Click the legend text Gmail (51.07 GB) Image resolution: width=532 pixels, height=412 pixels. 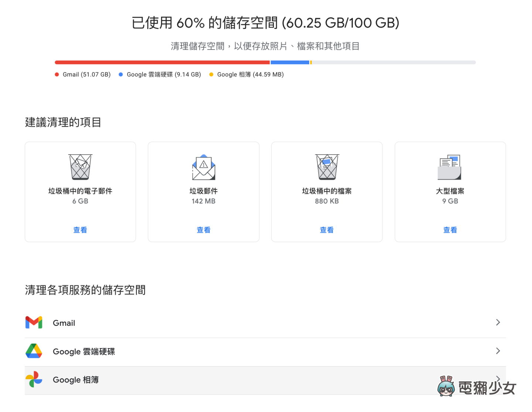tap(87, 74)
